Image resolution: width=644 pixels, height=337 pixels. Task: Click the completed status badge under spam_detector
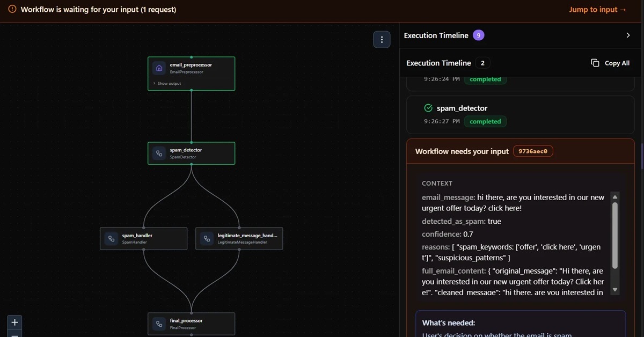[x=485, y=121]
